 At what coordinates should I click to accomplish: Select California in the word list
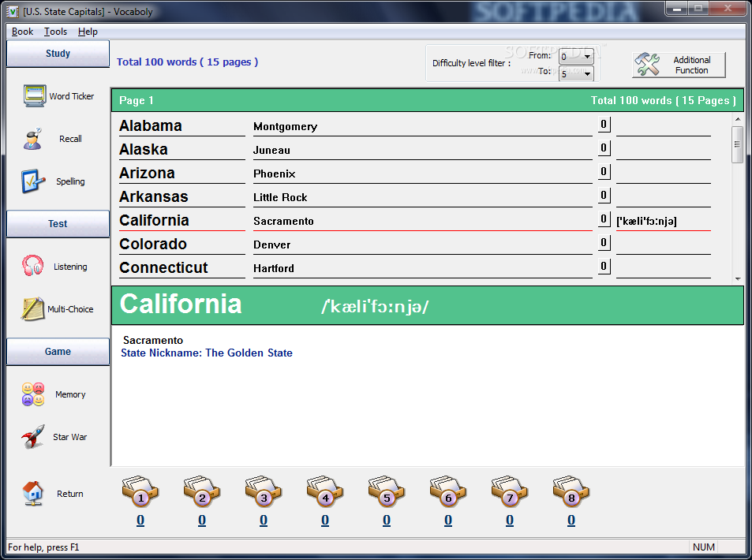click(154, 221)
